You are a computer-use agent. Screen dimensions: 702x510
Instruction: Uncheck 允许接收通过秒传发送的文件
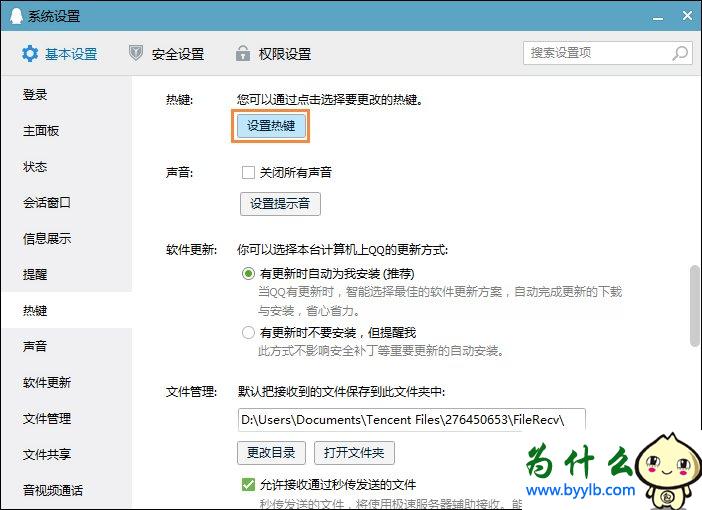tap(248, 484)
